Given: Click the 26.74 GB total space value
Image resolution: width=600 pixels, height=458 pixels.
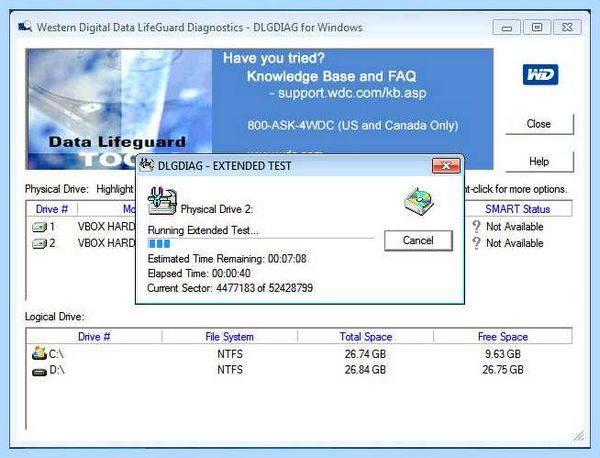Looking at the screenshot, I should 365,354.
